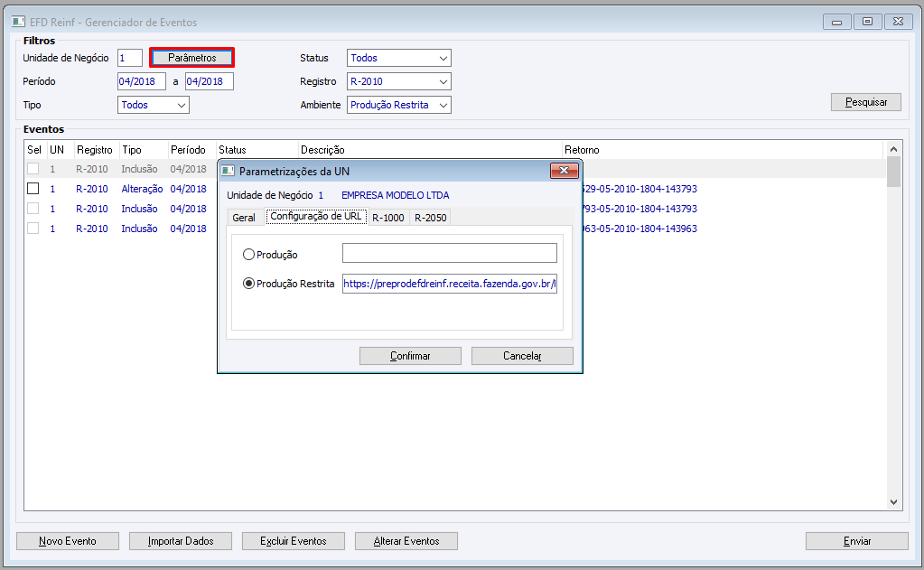Click Confirmar in the dialog
This screenshot has width=924, height=570.
point(410,356)
